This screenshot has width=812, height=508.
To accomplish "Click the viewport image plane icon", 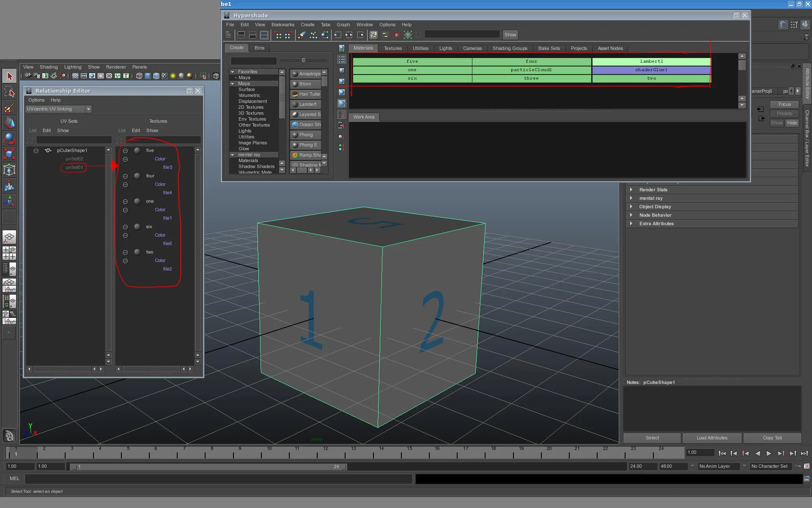I will point(54,76).
